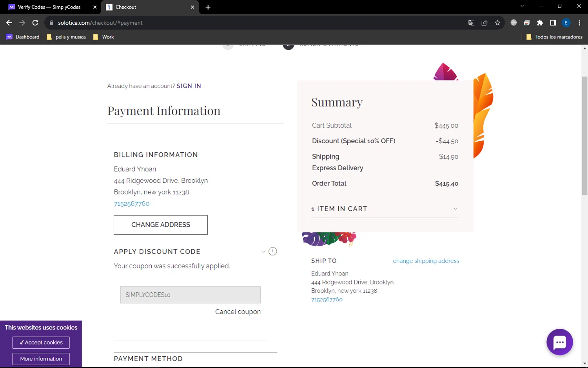Click the address bar URL
Image resolution: width=588 pixels, height=368 pixels.
click(x=100, y=23)
